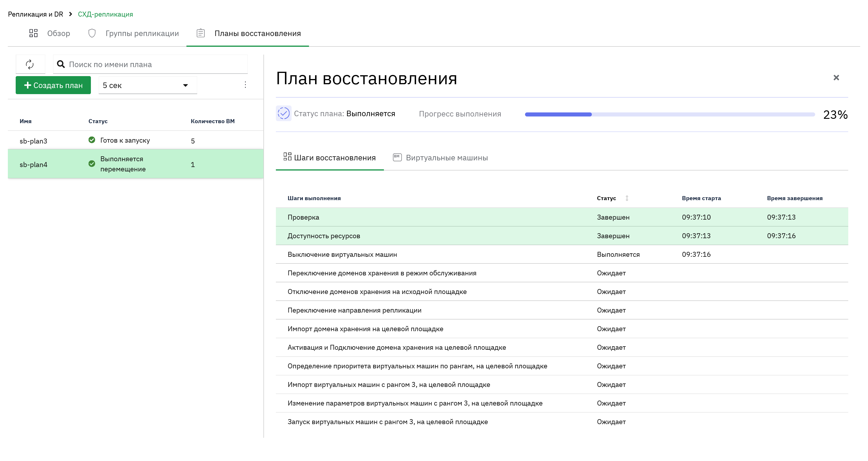The width and height of the screenshot is (868, 461).
Task: Click the 23% execution progress bar
Action: point(670,114)
